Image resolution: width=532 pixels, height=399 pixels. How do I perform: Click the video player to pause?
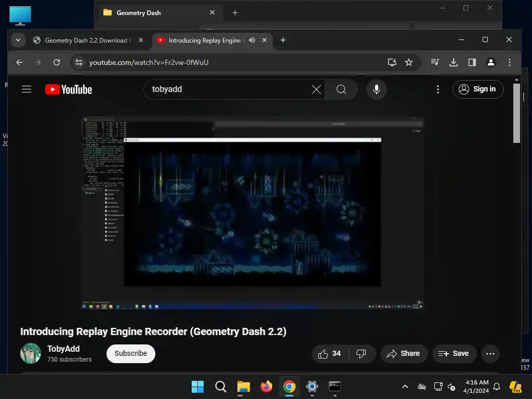click(x=252, y=212)
